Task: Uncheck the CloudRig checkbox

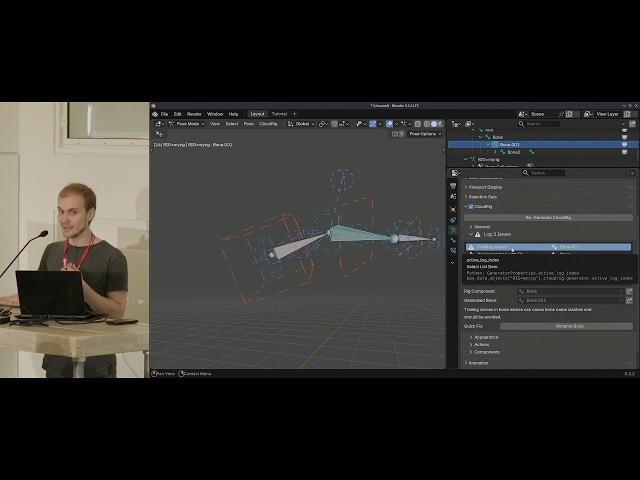Action: [471, 207]
